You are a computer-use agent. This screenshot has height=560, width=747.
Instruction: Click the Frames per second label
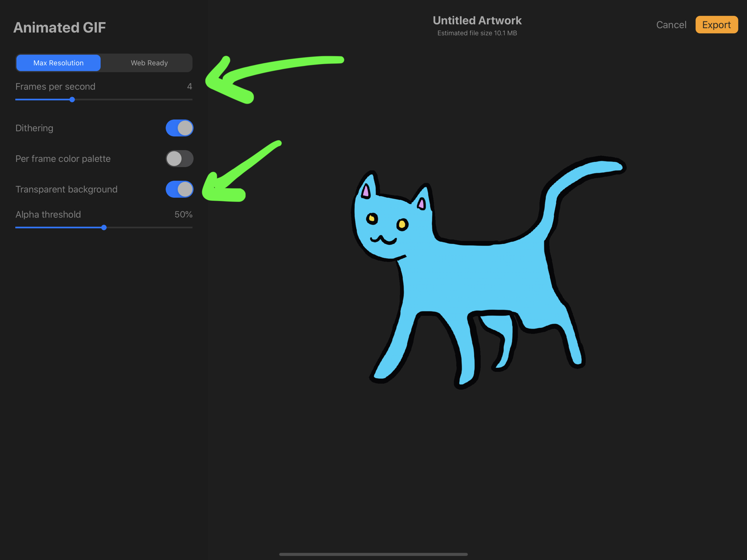(x=55, y=86)
